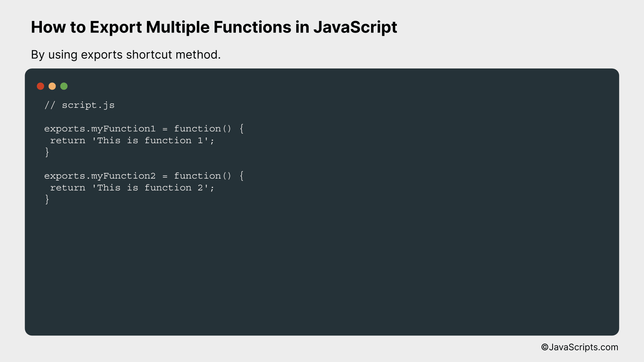Click the orange minimize dot in code window
This screenshot has height=362, width=644.
click(x=52, y=86)
